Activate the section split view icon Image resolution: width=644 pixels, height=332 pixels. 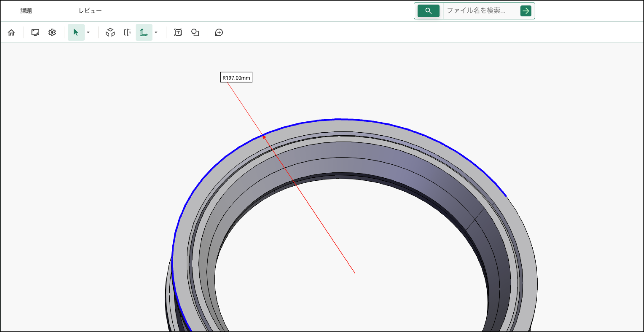127,33
